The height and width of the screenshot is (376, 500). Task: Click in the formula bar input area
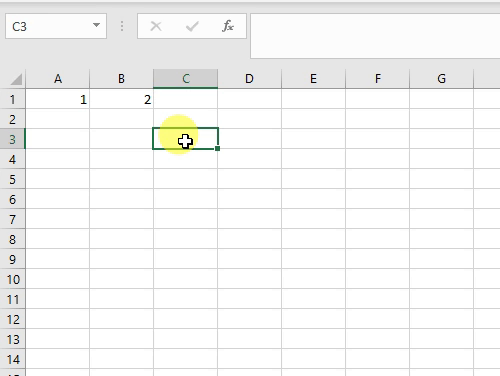pos(375,36)
